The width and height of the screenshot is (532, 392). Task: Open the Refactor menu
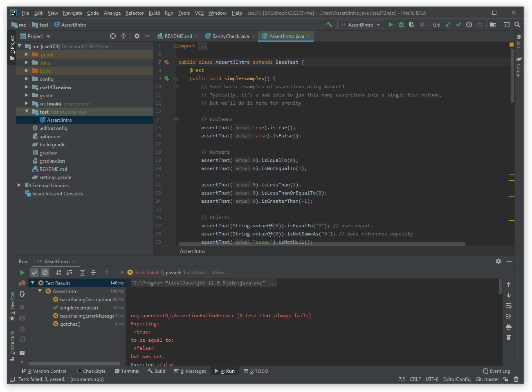tap(135, 13)
